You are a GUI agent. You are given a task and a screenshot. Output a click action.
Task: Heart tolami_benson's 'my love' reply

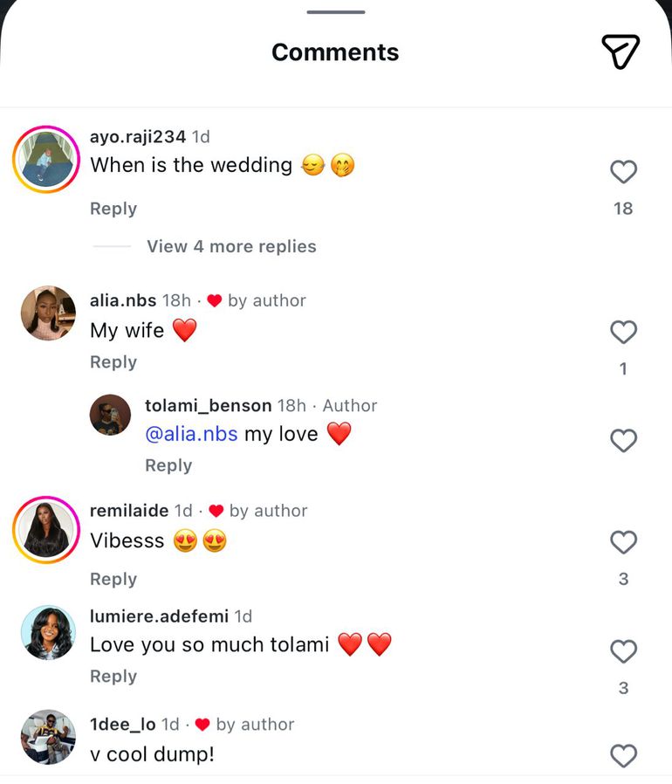point(623,441)
